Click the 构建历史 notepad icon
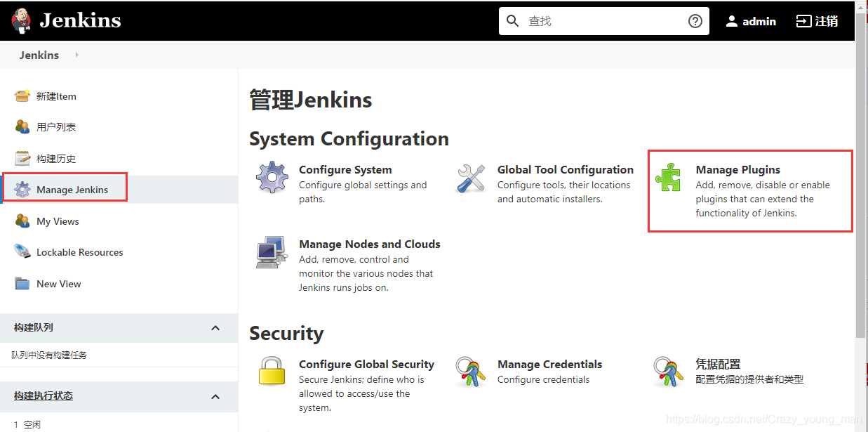The width and height of the screenshot is (868, 432). pyautogui.click(x=22, y=159)
